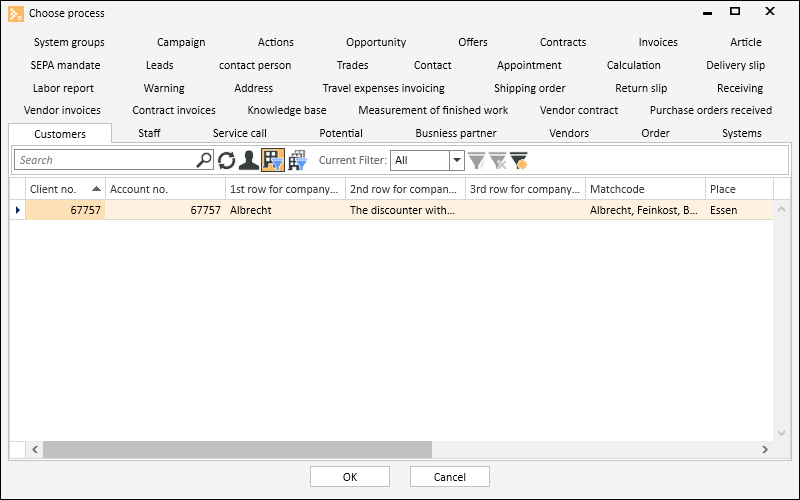Open the Return slip tab
Viewport: 800px width, 500px height.
[641, 88]
